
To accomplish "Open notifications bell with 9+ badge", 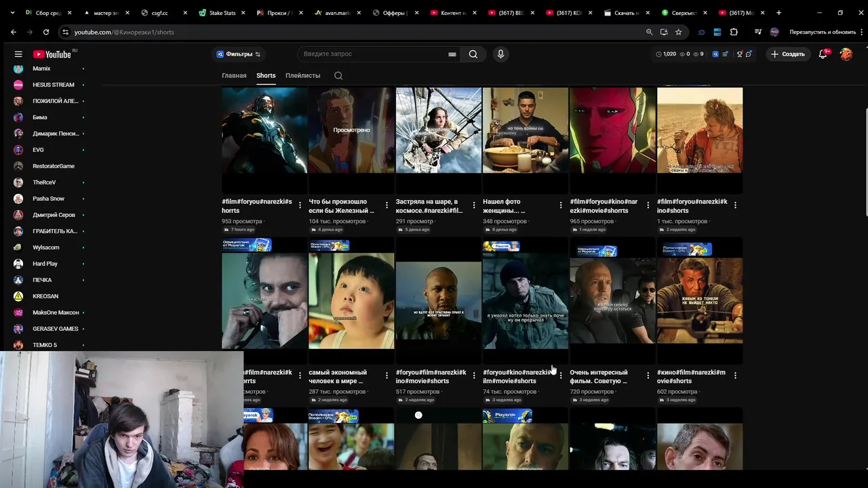I will (823, 54).
